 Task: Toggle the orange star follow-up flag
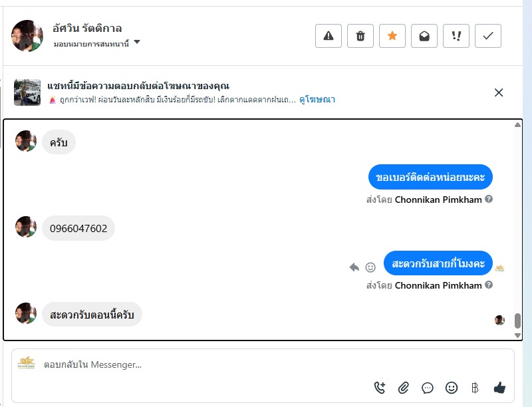tap(392, 36)
